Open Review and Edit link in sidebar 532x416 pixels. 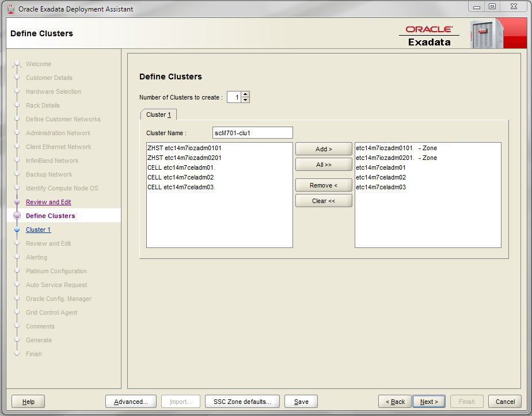[48, 202]
